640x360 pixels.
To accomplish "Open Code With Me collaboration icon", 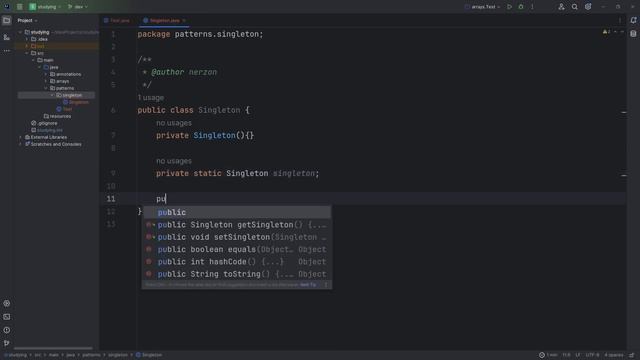I will 561,7.
